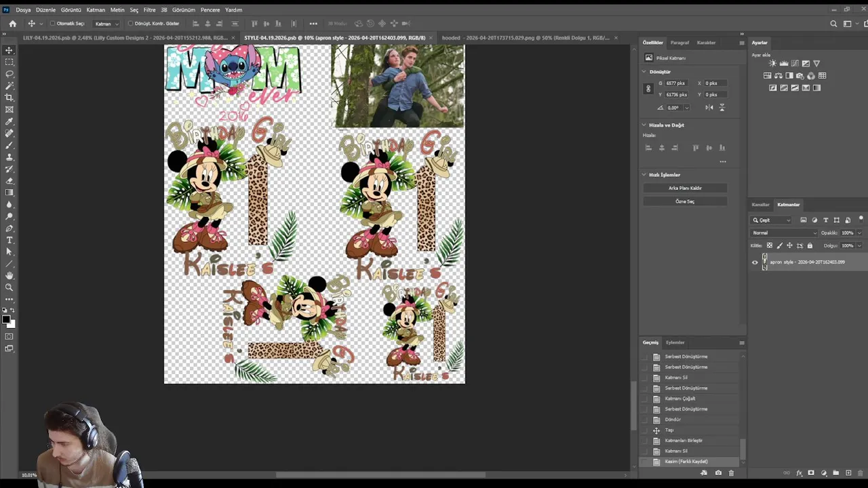
Task: Show more align options (three dots) in properties
Action: (723, 161)
